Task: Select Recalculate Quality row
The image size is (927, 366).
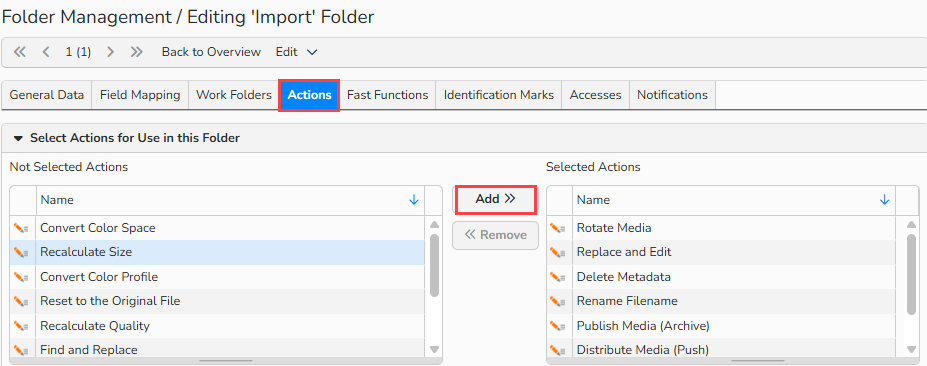Action: pos(218,326)
